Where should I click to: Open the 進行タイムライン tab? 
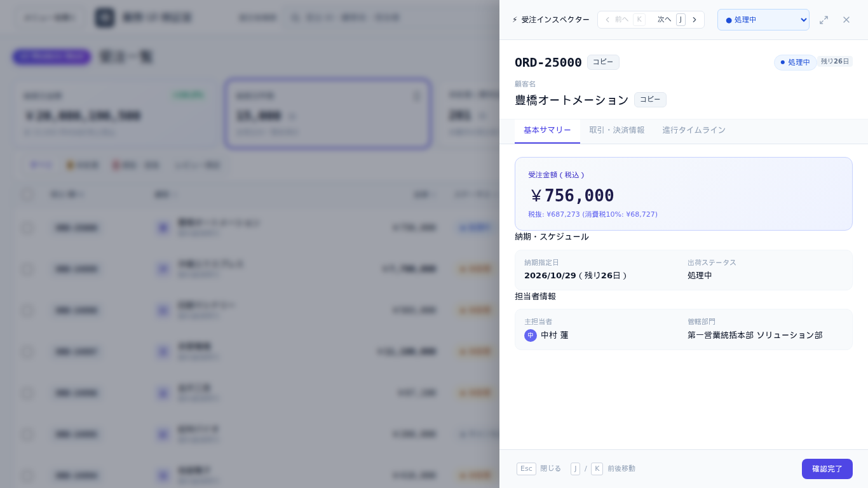[694, 130]
